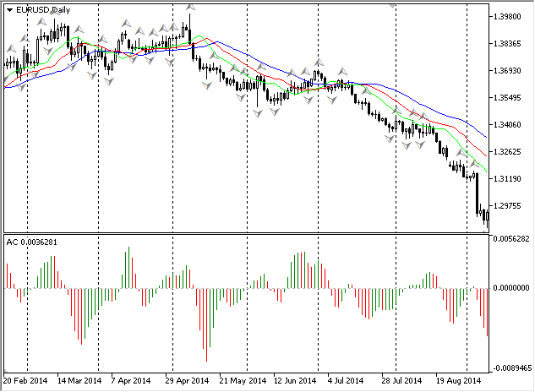Select the up fractal arrow above the highest candle
The height and width of the screenshot is (392, 535).
click(x=190, y=7)
